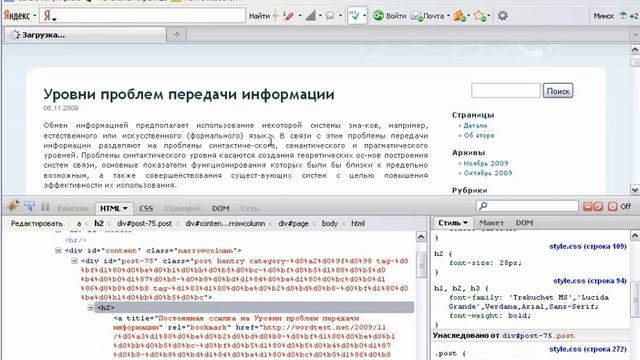The width and height of the screenshot is (640, 360).
Task: Click the Yandex Войти key icon
Action: [378, 16]
